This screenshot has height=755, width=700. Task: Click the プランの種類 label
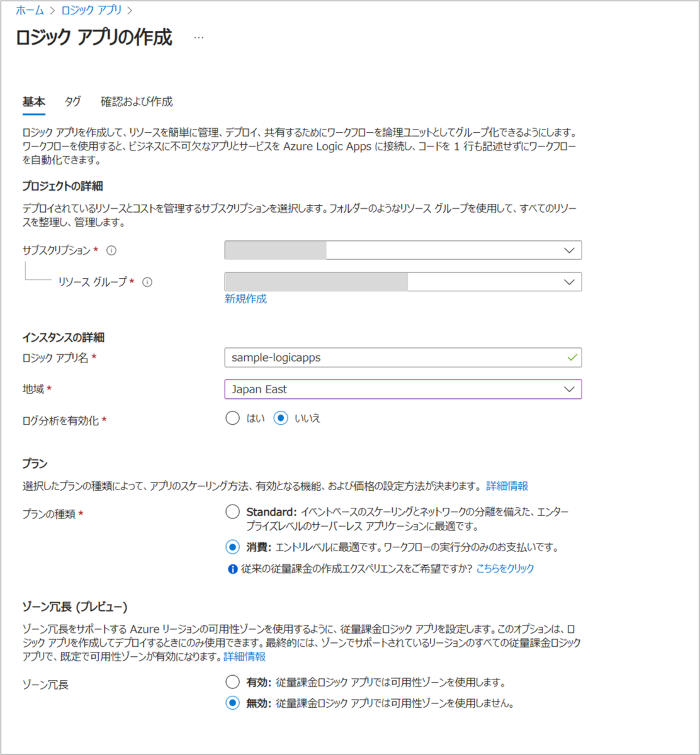[x=49, y=514]
